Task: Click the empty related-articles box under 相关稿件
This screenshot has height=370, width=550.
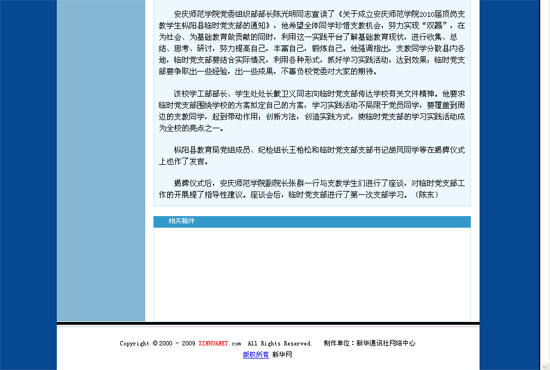Action: tap(312, 274)
